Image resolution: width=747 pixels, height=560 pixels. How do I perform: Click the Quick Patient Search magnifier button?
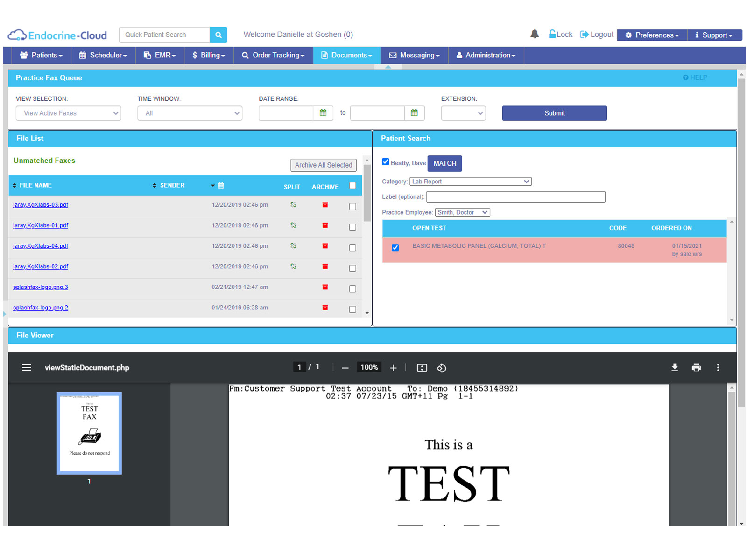point(218,35)
